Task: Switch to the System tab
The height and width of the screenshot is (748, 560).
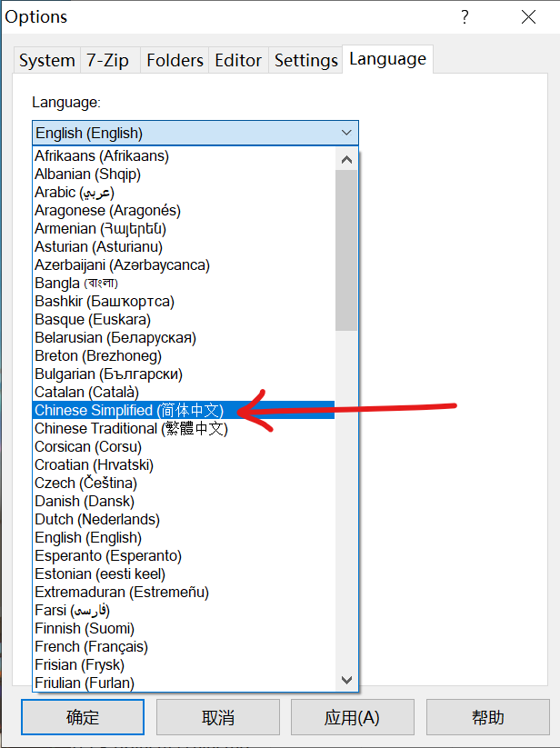Action: click(46, 61)
